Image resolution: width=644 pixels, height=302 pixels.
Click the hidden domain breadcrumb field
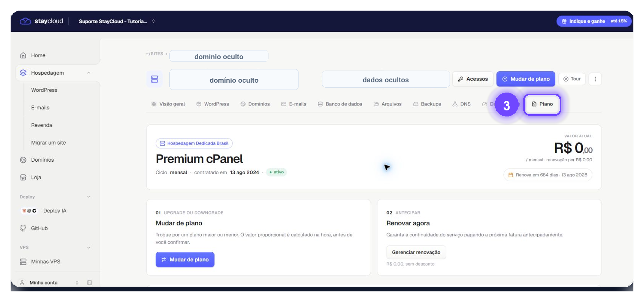tap(219, 56)
